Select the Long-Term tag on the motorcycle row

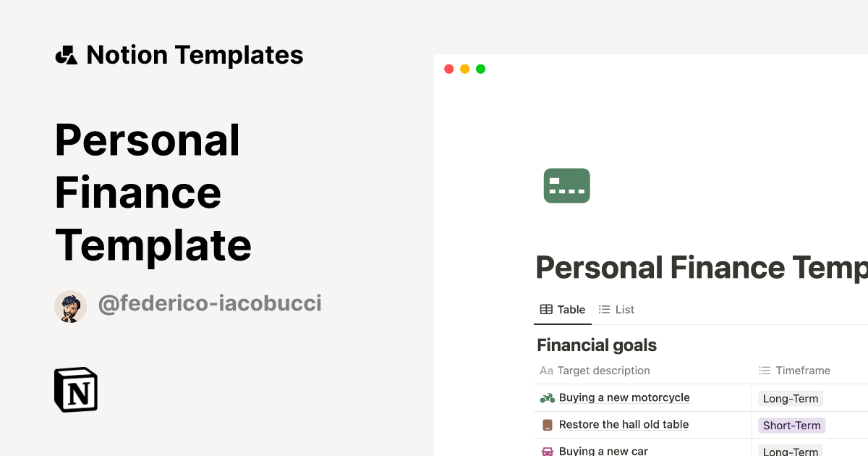791,398
